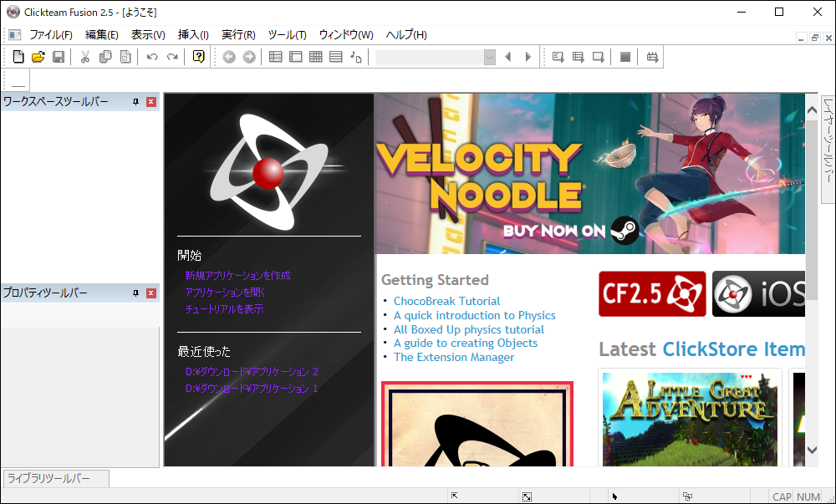The height and width of the screenshot is (504, 836).
Task: Open the ツール(T) menu
Action: 288,35
